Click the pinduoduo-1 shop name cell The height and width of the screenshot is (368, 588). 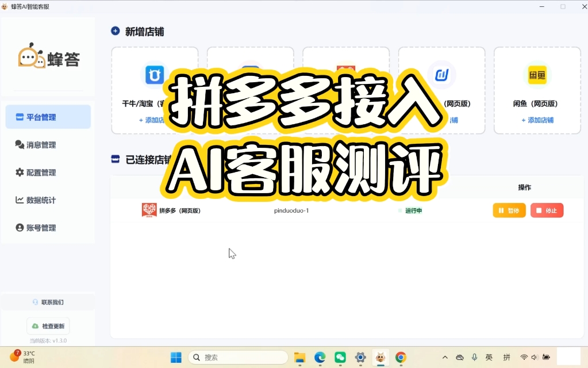coord(291,210)
